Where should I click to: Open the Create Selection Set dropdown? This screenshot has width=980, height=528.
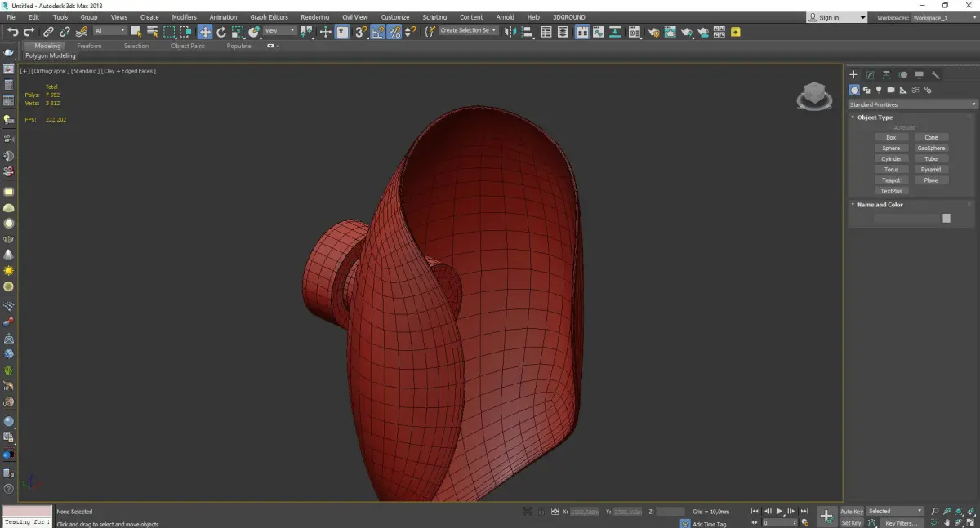(469, 31)
